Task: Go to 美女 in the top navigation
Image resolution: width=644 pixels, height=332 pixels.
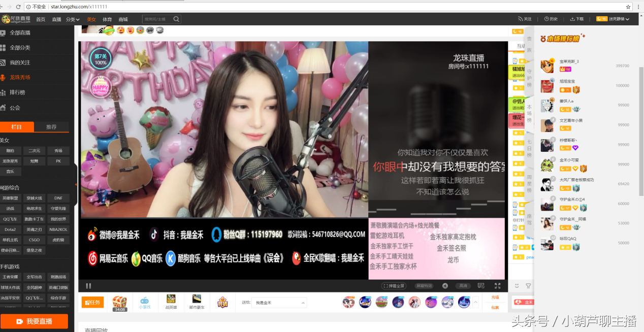Action: [x=91, y=19]
